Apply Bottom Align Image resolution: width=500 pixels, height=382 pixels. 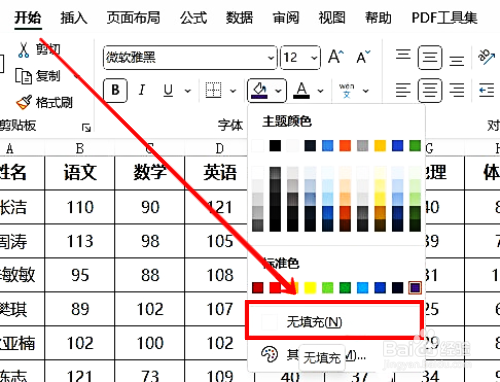click(x=456, y=61)
